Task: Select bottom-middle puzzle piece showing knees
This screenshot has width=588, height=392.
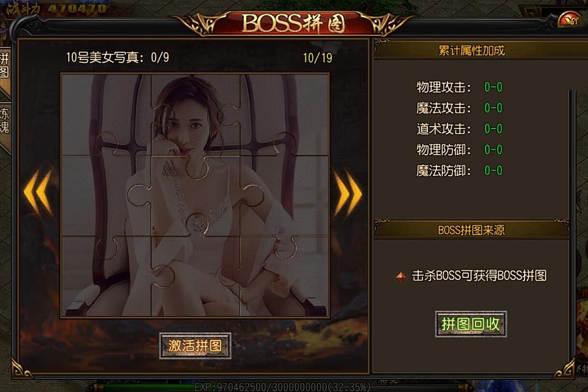Action: (195, 276)
